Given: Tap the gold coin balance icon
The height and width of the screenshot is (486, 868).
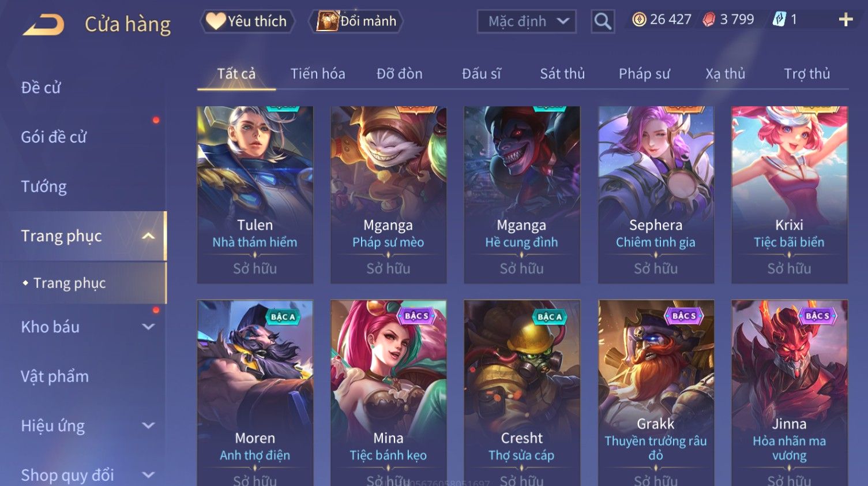Looking at the screenshot, I should coord(639,20).
